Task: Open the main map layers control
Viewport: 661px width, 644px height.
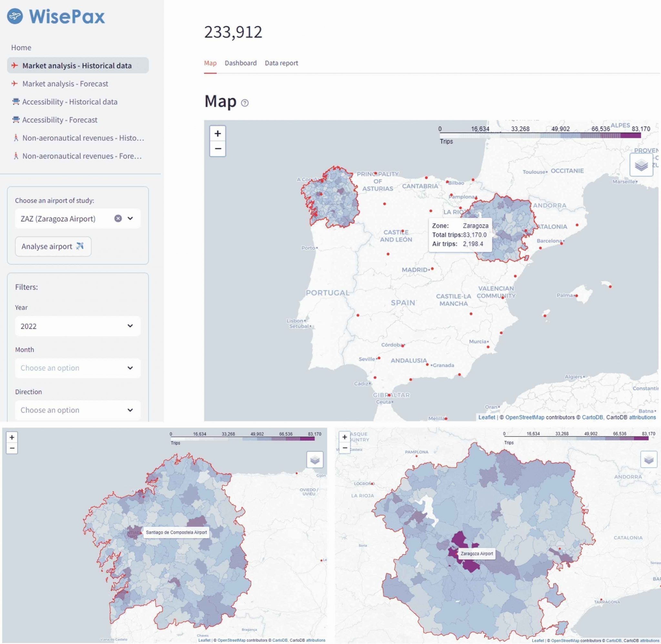Action: coord(641,165)
